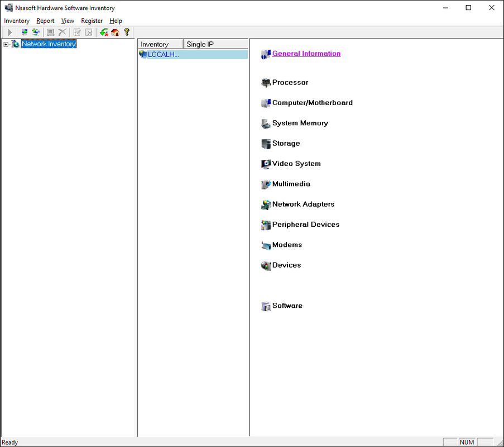The image size is (504, 447).
Task: Click the start inventory play arrow
Action: pos(9,32)
